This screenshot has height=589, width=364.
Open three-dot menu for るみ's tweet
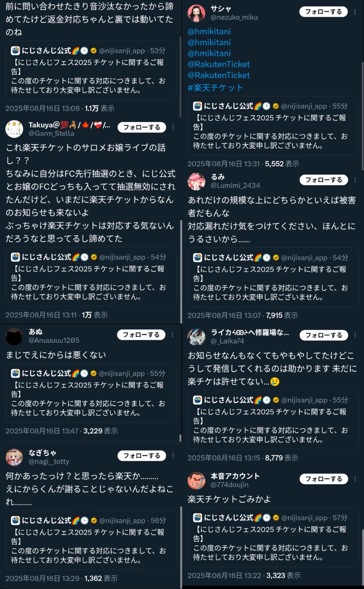tap(355, 180)
